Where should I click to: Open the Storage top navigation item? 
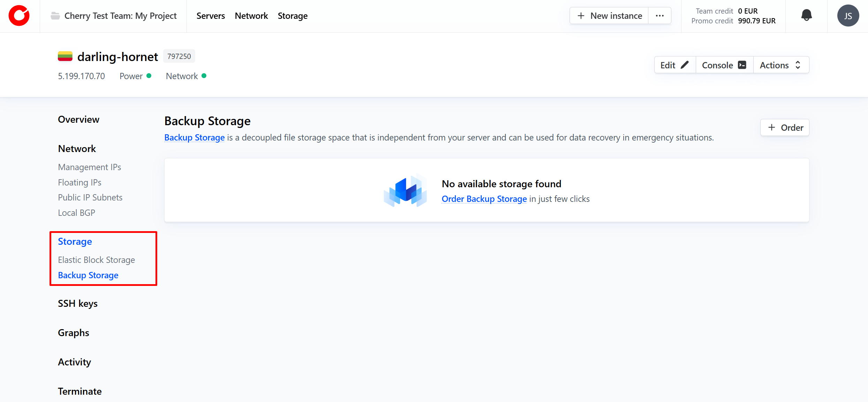coord(292,16)
